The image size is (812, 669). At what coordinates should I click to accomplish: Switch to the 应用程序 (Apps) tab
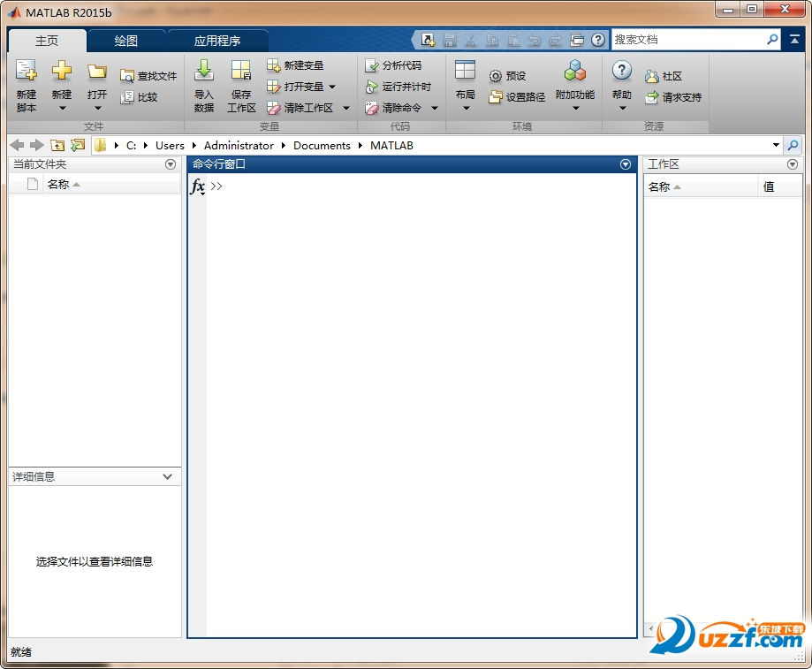(x=217, y=41)
